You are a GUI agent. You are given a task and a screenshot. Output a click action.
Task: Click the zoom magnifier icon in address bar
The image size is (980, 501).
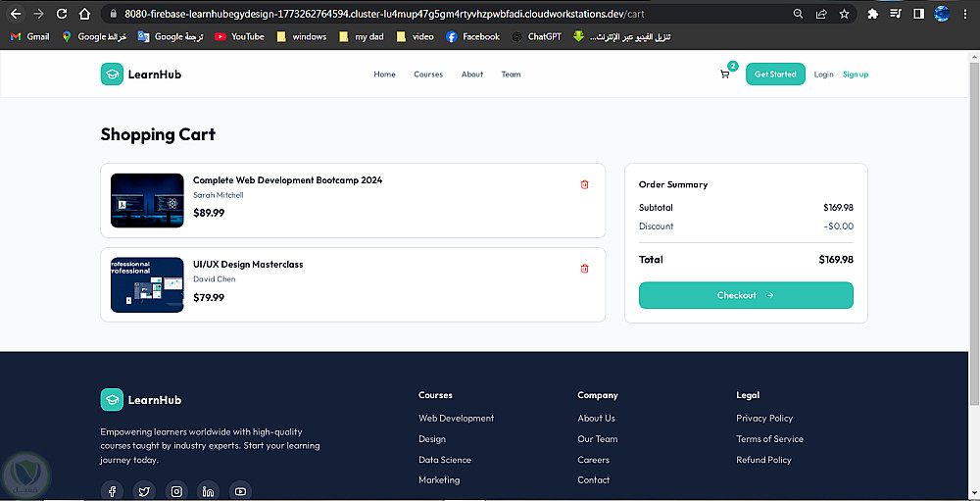click(x=798, y=14)
